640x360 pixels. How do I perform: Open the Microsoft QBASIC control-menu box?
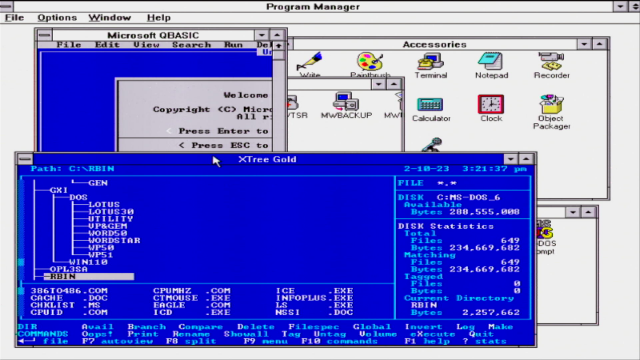[x=44, y=35]
